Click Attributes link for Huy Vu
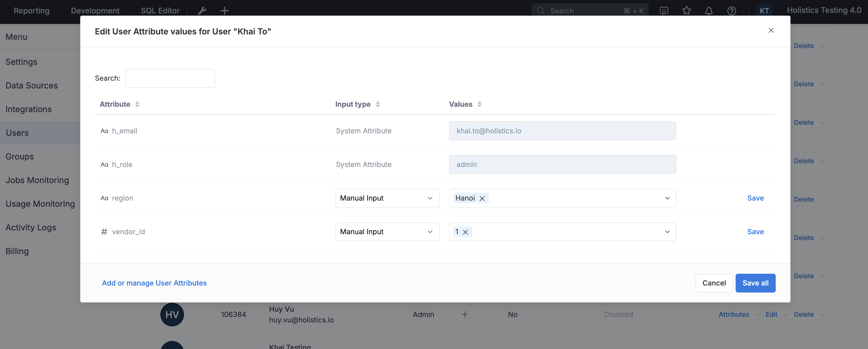The width and height of the screenshot is (868, 349). [x=733, y=314]
